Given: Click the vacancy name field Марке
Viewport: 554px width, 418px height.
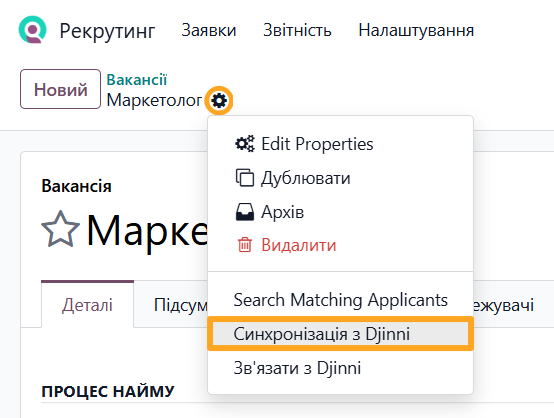Looking at the screenshot, I should [147, 231].
